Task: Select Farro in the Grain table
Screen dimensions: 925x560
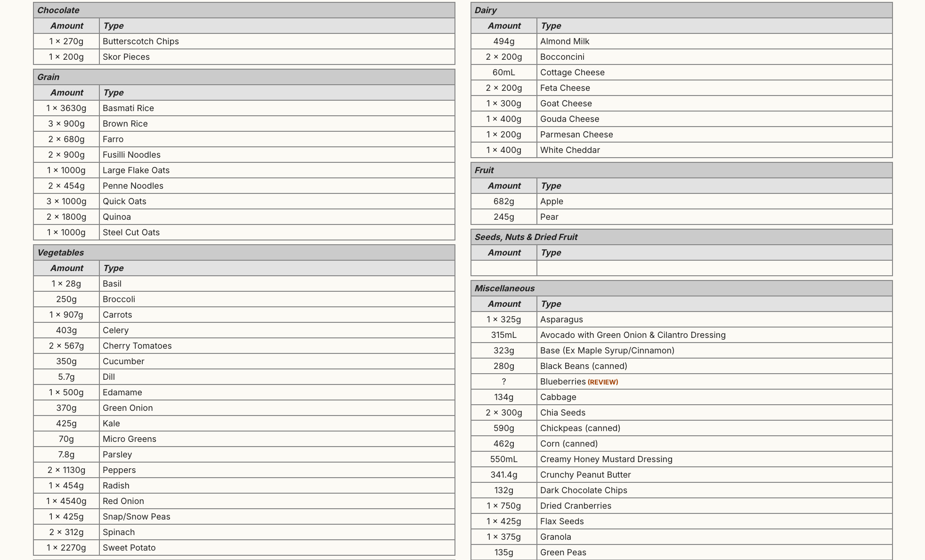Action: [x=244, y=139]
